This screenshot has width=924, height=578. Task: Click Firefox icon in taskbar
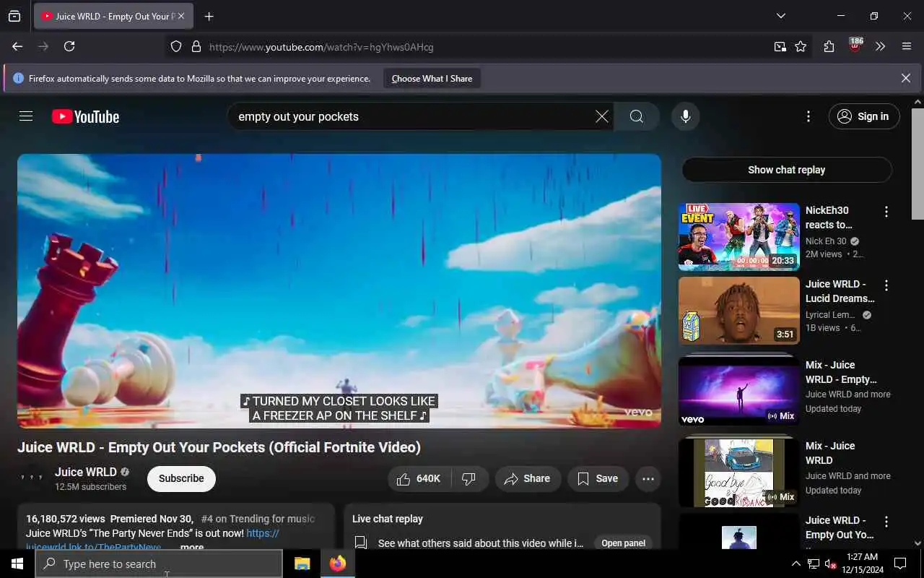tap(337, 564)
